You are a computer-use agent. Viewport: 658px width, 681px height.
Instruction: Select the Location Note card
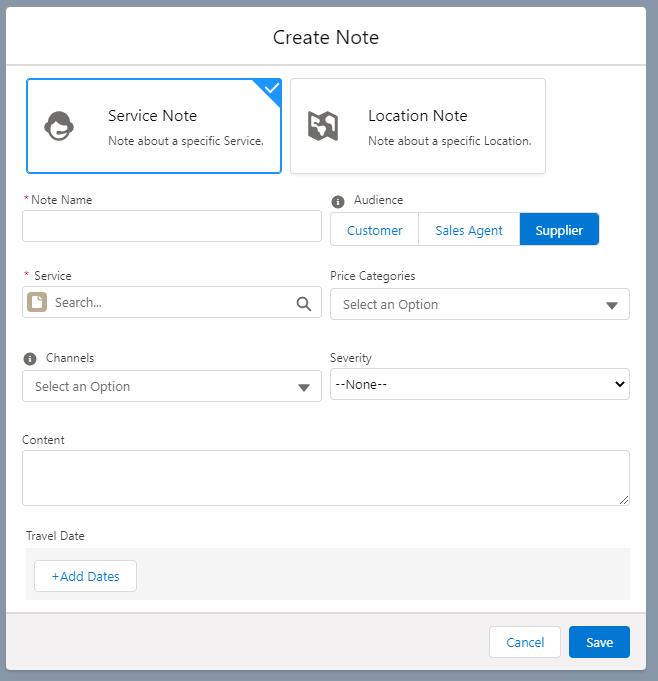point(418,126)
